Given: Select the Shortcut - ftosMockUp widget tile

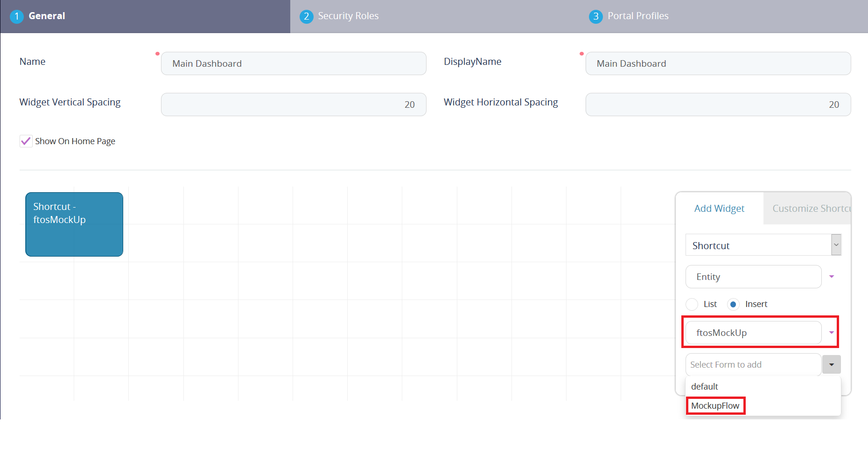Looking at the screenshot, I should pos(74,224).
